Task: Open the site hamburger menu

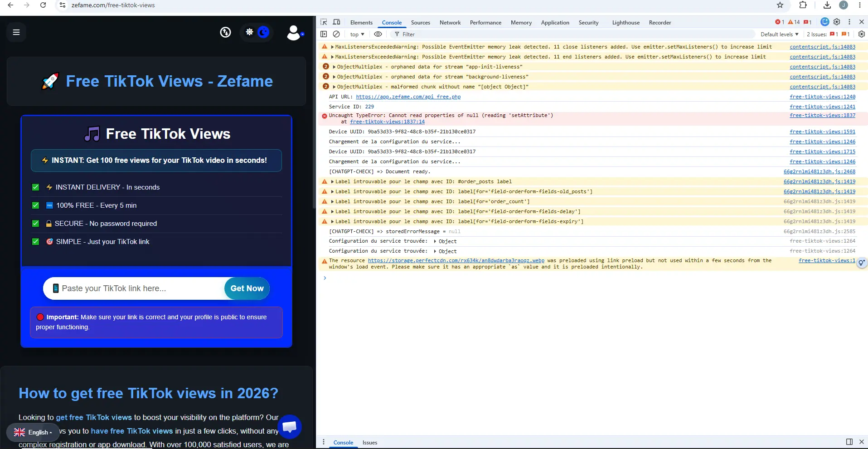Action: click(16, 32)
